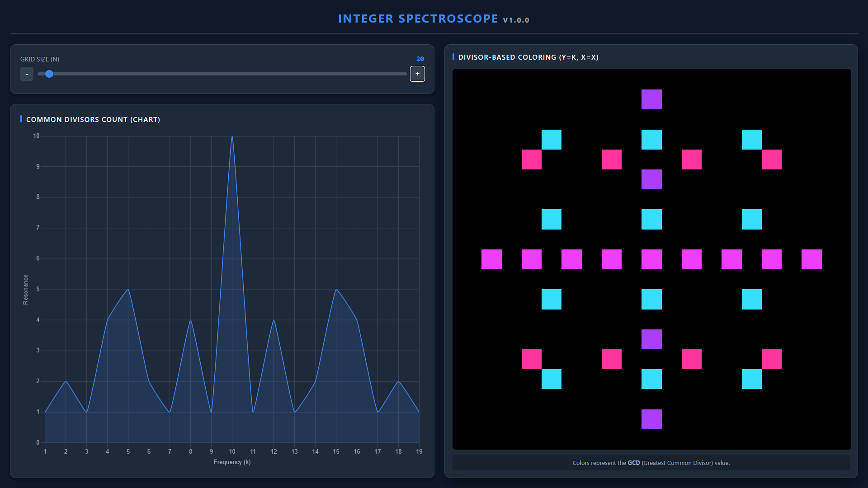Click the chart point at frequency 5
868x488 pixels.
(128, 289)
